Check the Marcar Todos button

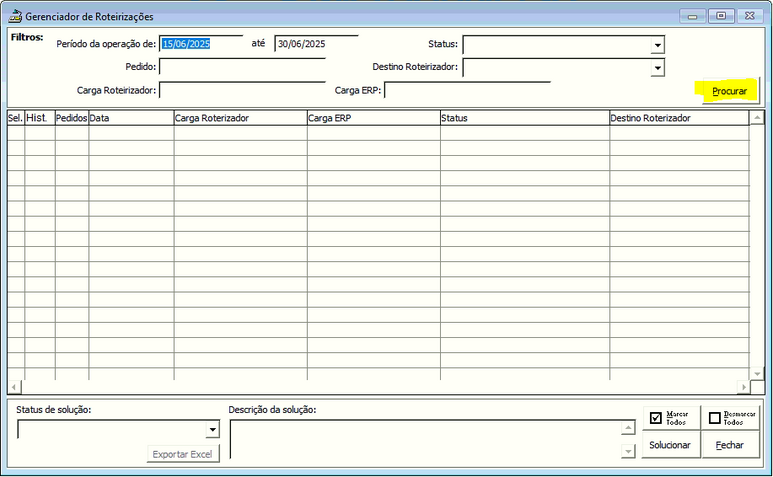pos(671,418)
